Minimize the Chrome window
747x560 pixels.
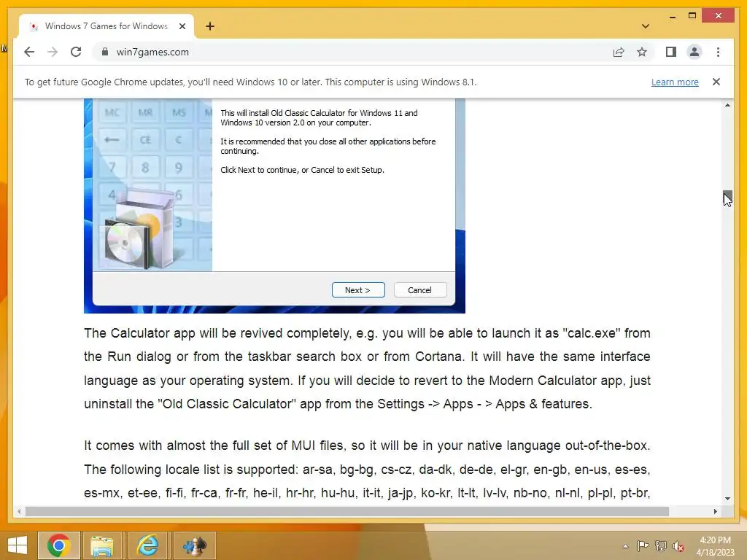(672, 16)
